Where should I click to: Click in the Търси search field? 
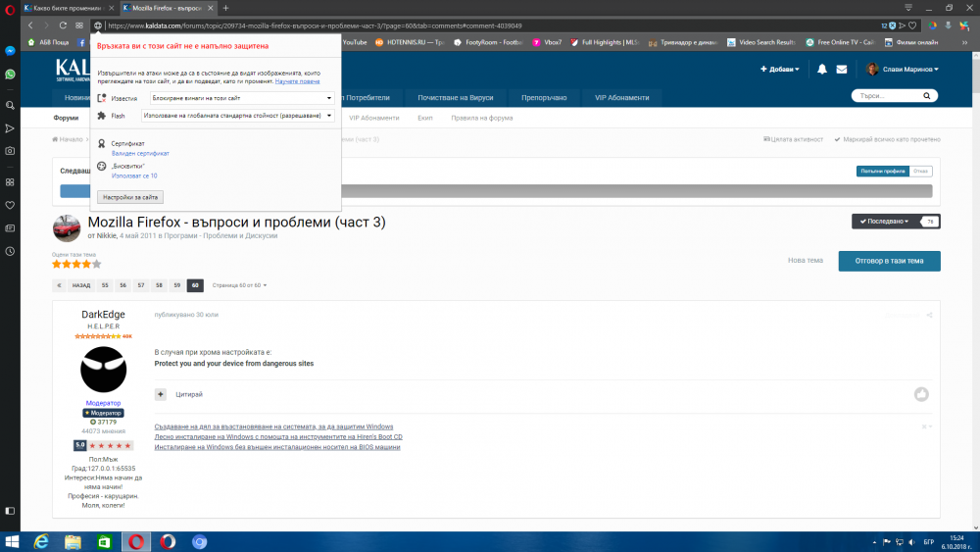tap(888, 96)
